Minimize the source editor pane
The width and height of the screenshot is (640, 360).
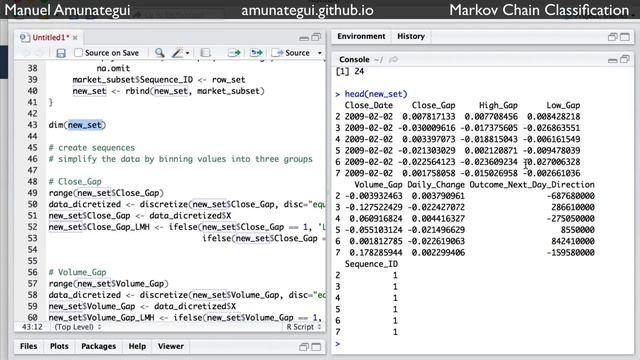(x=304, y=38)
